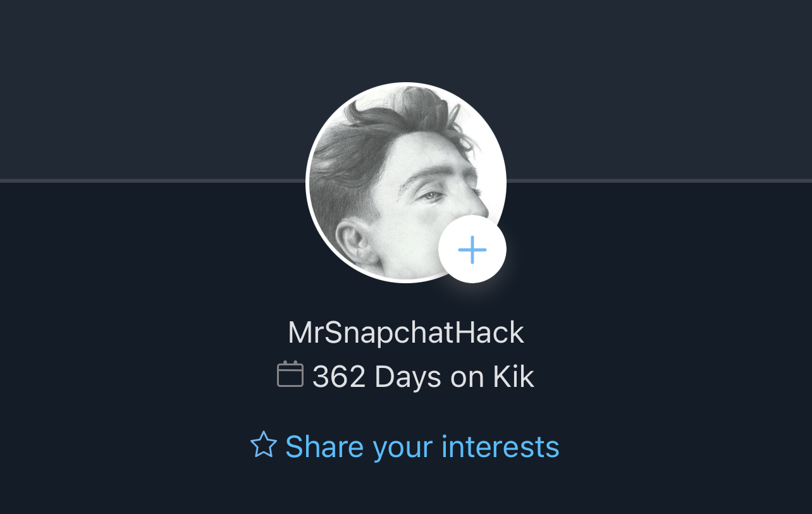Select the star icon before Share your interests
This screenshot has width=812, height=514.
(264, 444)
